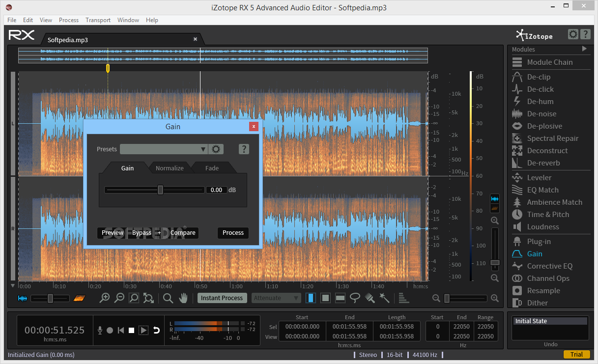The width and height of the screenshot is (598, 364).
Task: Open the main help question-mark button
Action: pyautogui.click(x=585, y=34)
